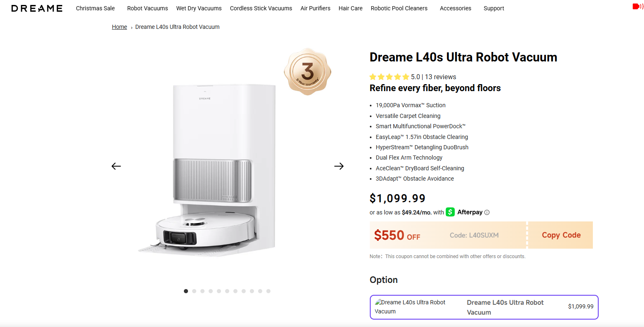Open the Christmas Sale menu
Screen dimensions: 644x327
[x=95, y=8]
